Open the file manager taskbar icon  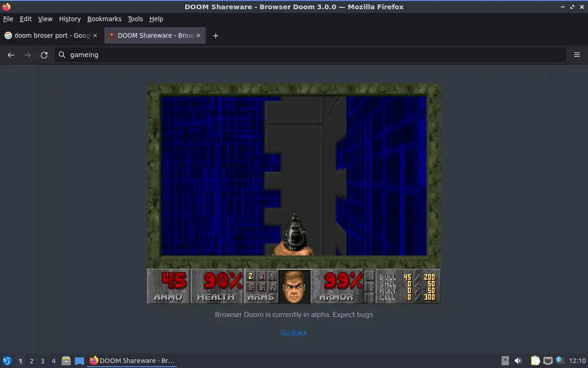(66, 361)
